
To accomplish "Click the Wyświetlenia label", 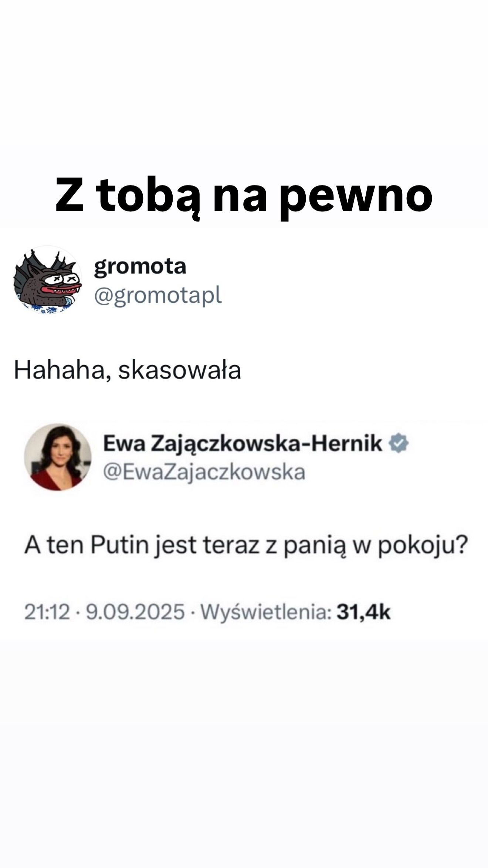I will pyautogui.click(x=265, y=612).
